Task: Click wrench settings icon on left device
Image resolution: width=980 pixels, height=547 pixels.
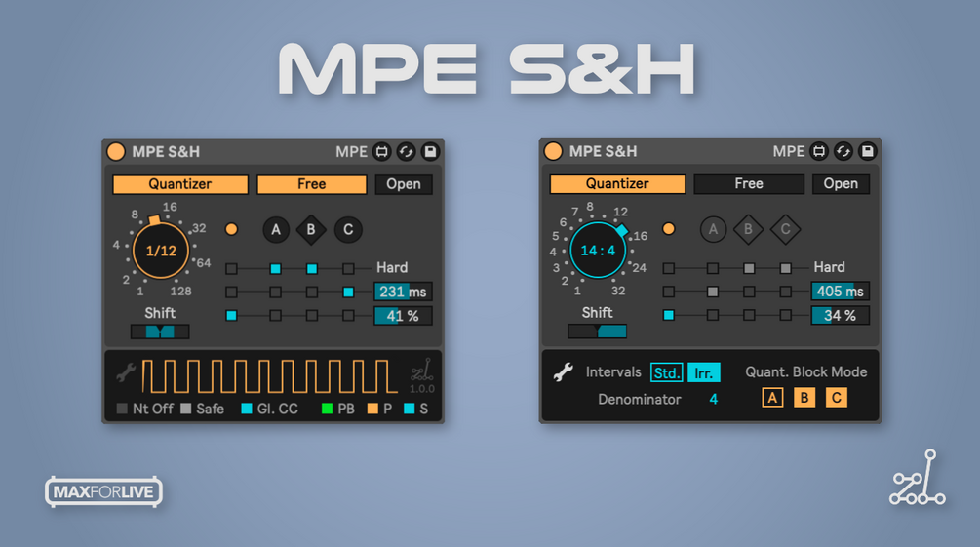Action: click(x=126, y=373)
